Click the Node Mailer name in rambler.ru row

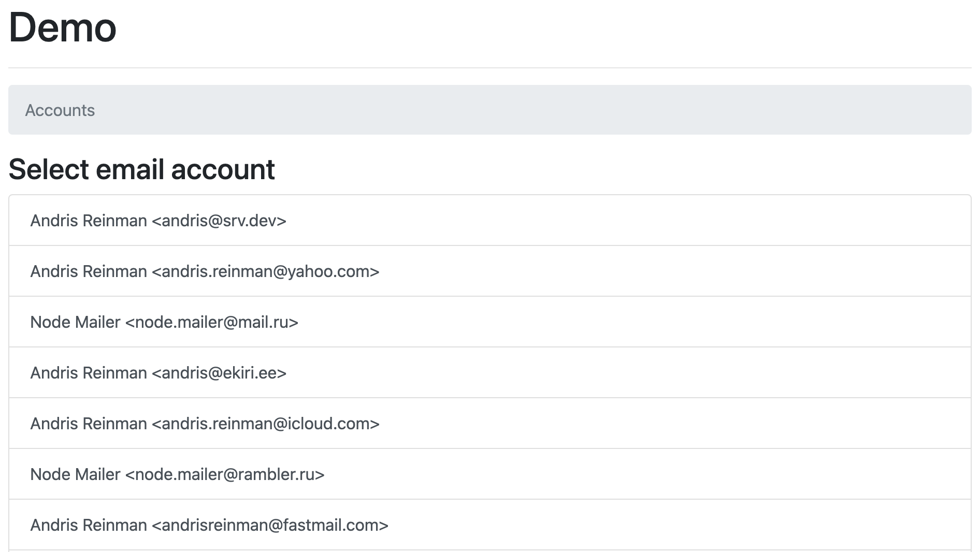point(75,474)
